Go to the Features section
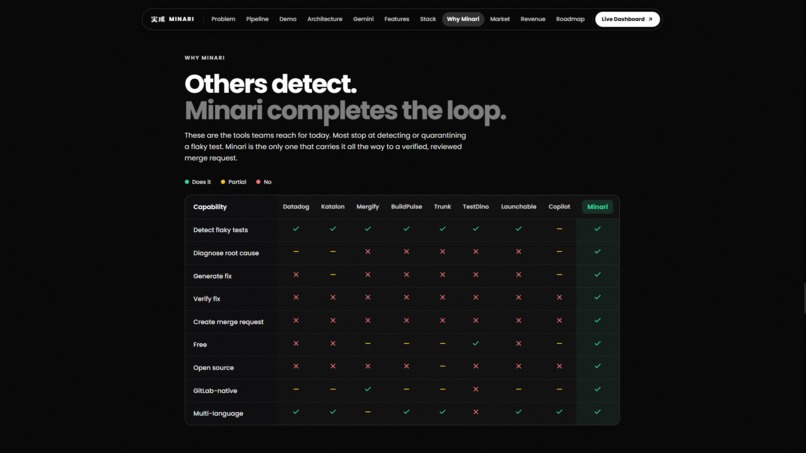806x453 pixels. 397,19
